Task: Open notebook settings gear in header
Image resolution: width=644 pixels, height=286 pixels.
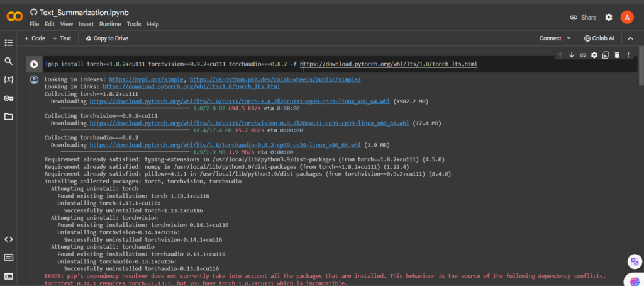Action: click(609, 17)
